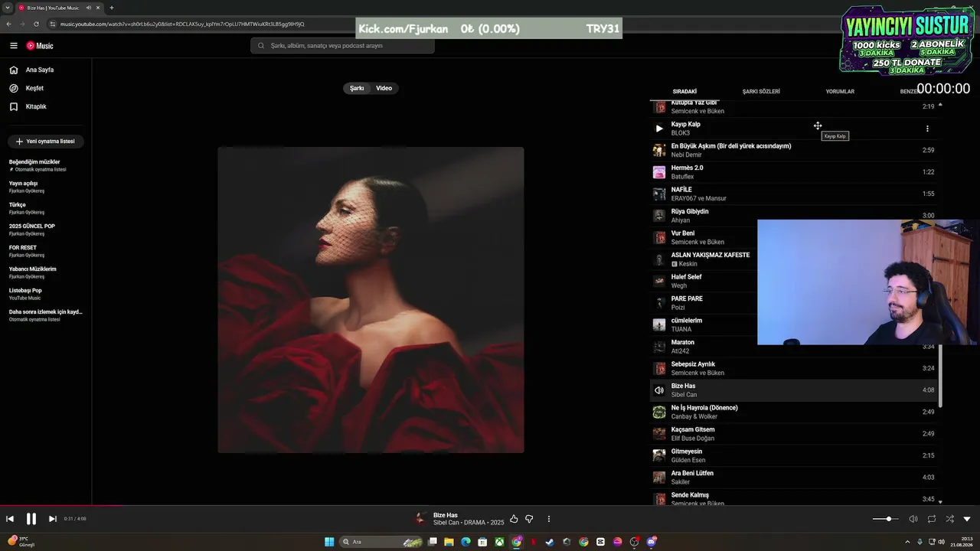Select Hermès 2.0 by Batuflex
The height and width of the screenshot is (551, 980).
[794, 172]
